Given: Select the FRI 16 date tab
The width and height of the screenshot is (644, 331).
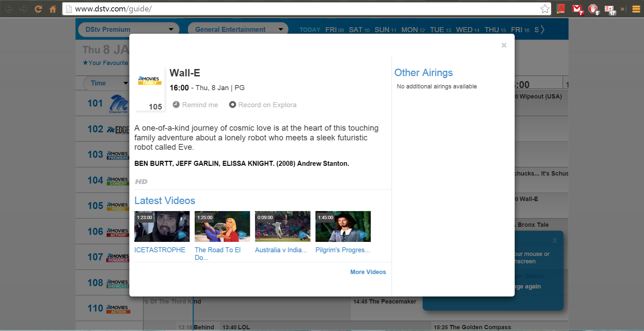Looking at the screenshot, I should pos(520,30).
